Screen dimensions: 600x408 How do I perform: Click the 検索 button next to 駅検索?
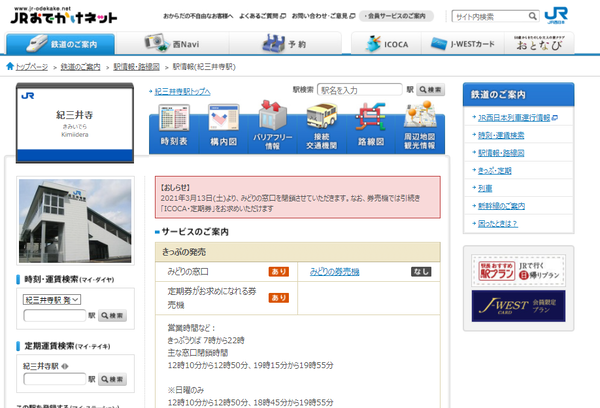click(x=430, y=90)
